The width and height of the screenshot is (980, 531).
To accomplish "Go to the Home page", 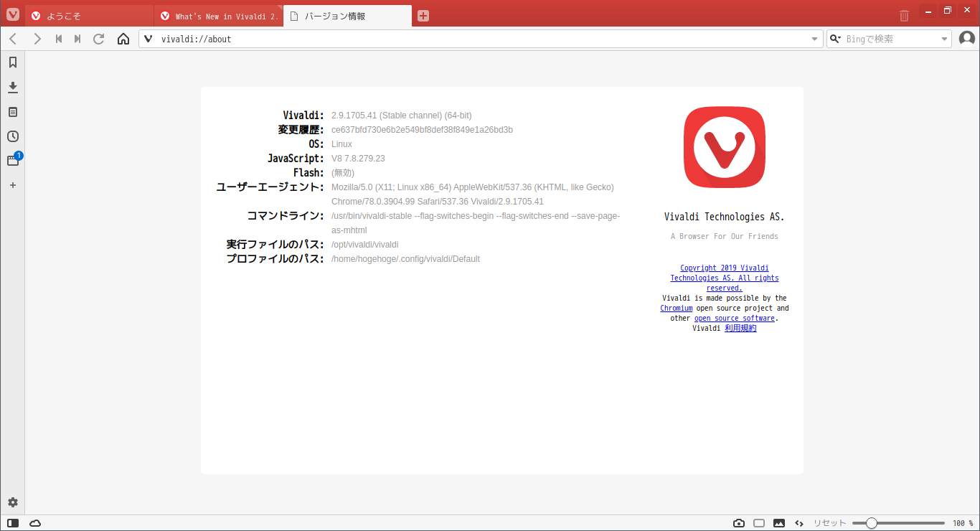I will pos(123,39).
